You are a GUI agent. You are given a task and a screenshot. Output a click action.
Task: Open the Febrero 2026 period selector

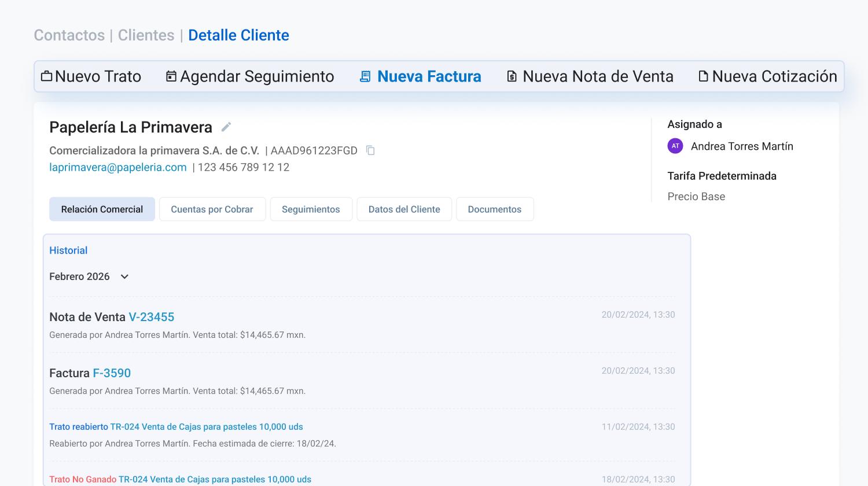click(x=89, y=277)
